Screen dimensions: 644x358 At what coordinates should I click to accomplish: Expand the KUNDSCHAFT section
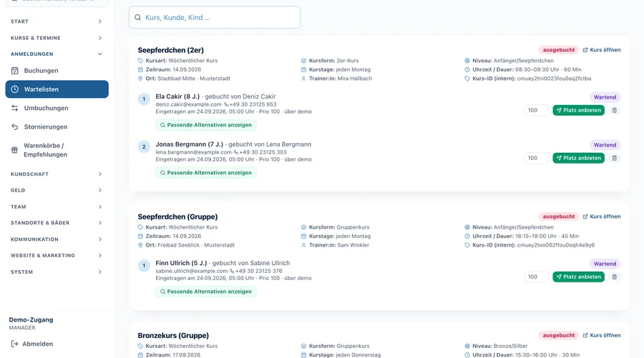click(x=57, y=174)
